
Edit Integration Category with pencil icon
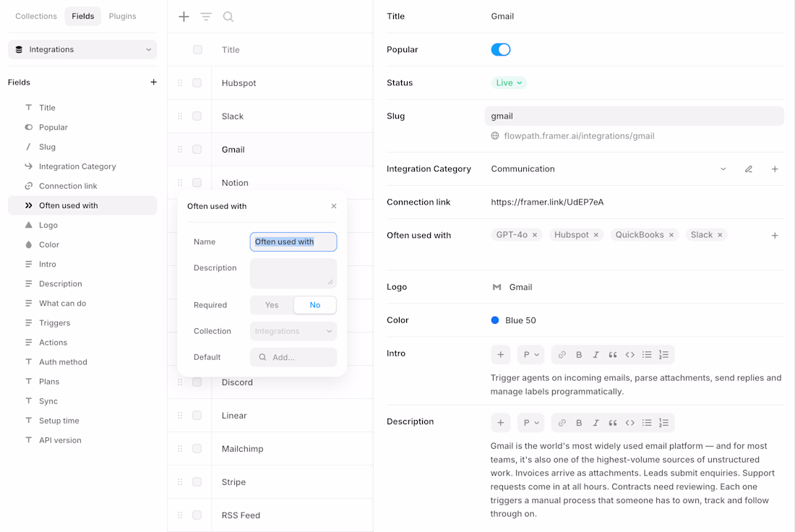point(748,169)
